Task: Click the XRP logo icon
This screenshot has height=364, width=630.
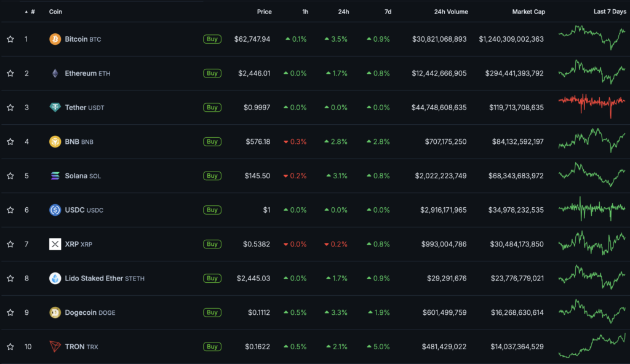Action: click(55, 244)
